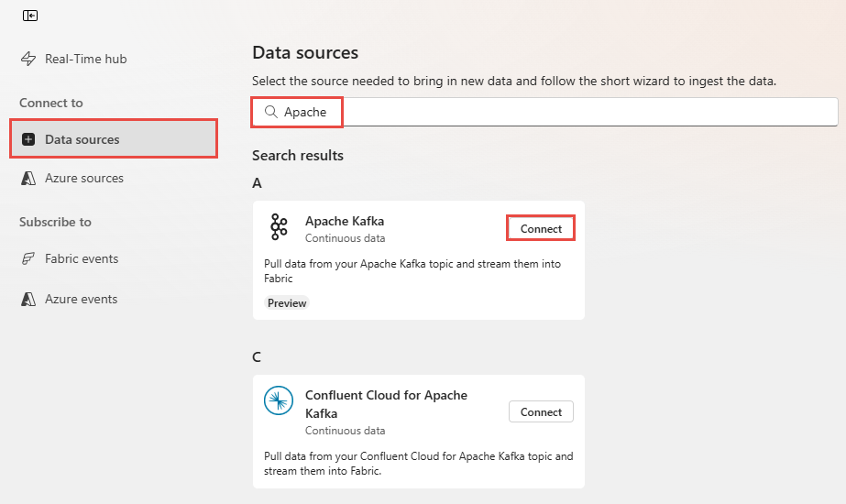Click the magnifier icon in search box
The image size is (846, 504).
[x=270, y=112]
